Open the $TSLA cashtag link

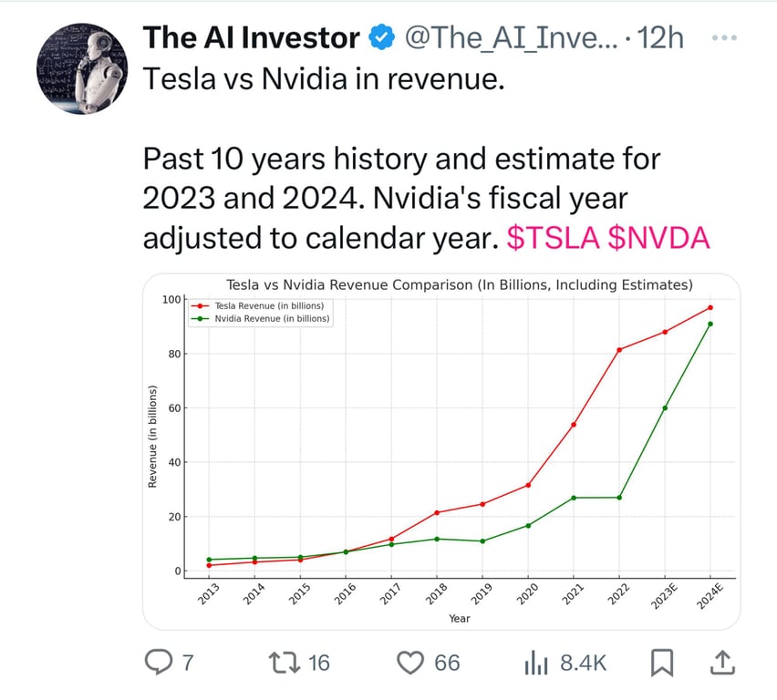click(x=553, y=237)
